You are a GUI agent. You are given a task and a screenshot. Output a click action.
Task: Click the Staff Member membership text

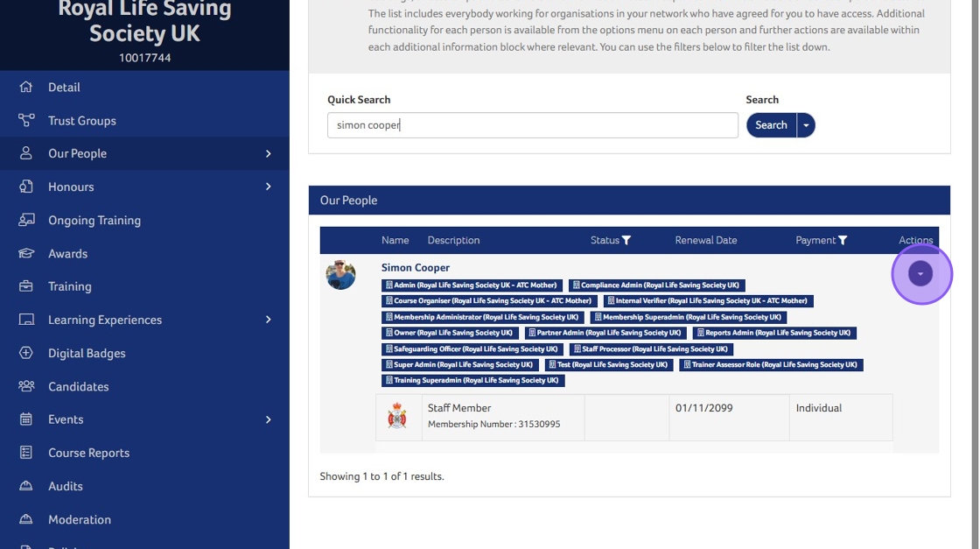coord(458,408)
